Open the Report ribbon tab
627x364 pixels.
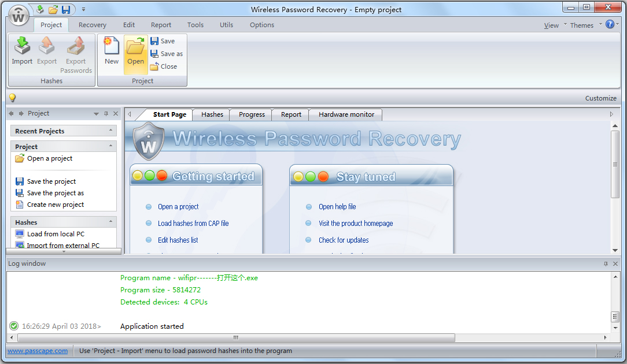point(161,25)
